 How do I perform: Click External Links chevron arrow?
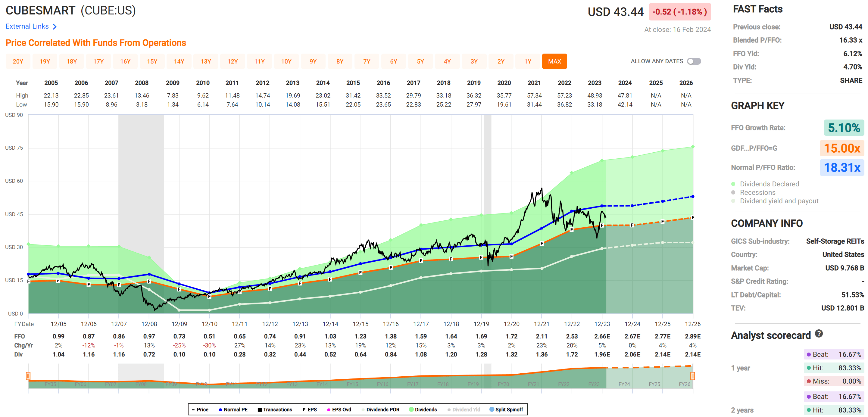point(55,26)
